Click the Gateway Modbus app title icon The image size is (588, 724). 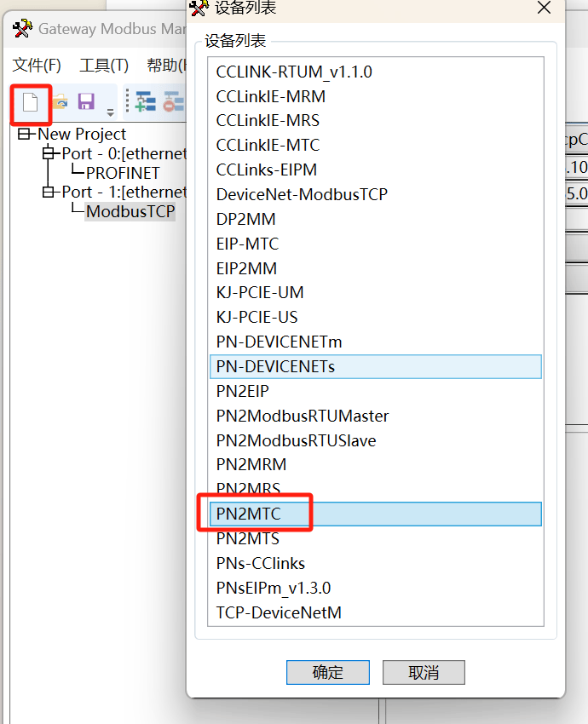pos(23,29)
